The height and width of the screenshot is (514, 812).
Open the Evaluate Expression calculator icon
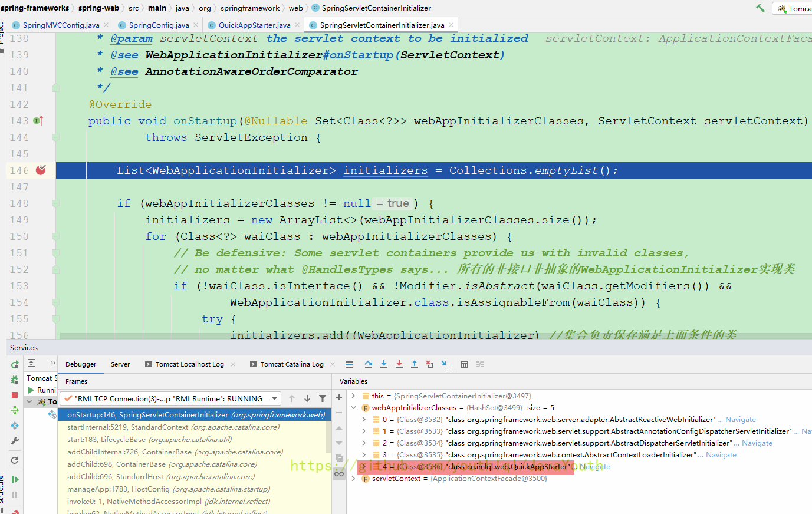point(465,364)
